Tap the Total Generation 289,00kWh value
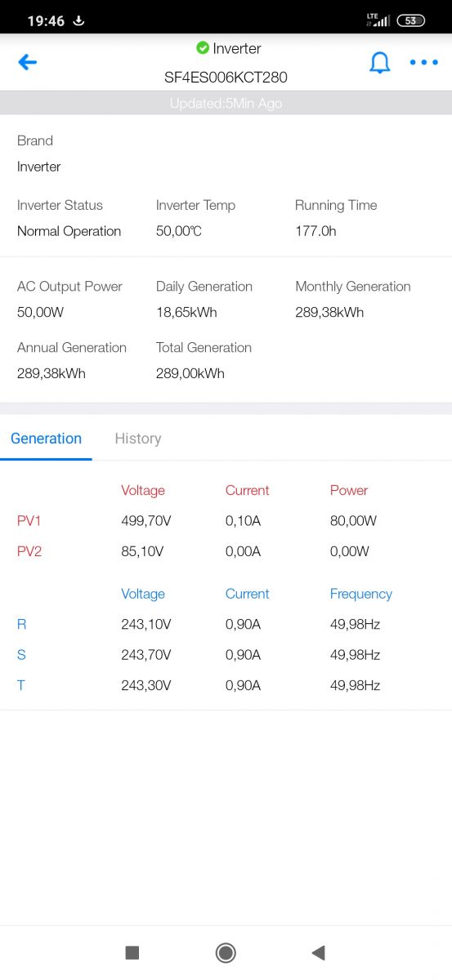This screenshot has height=980, width=452. (190, 373)
